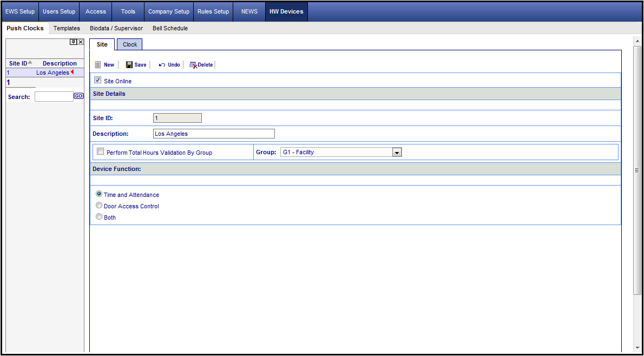Click the Description text field
The image size is (644, 356).
click(214, 134)
